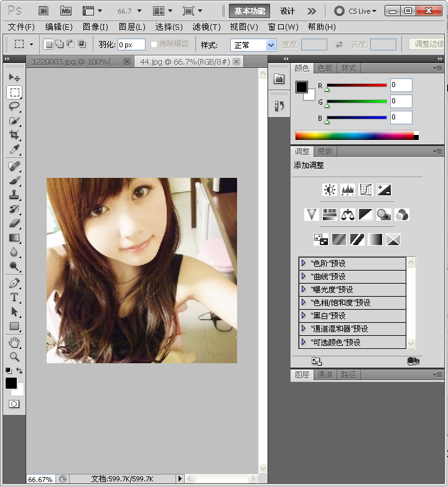Open the 滤镜(T) menu
The height and width of the screenshot is (487, 448).
tap(207, 27)
